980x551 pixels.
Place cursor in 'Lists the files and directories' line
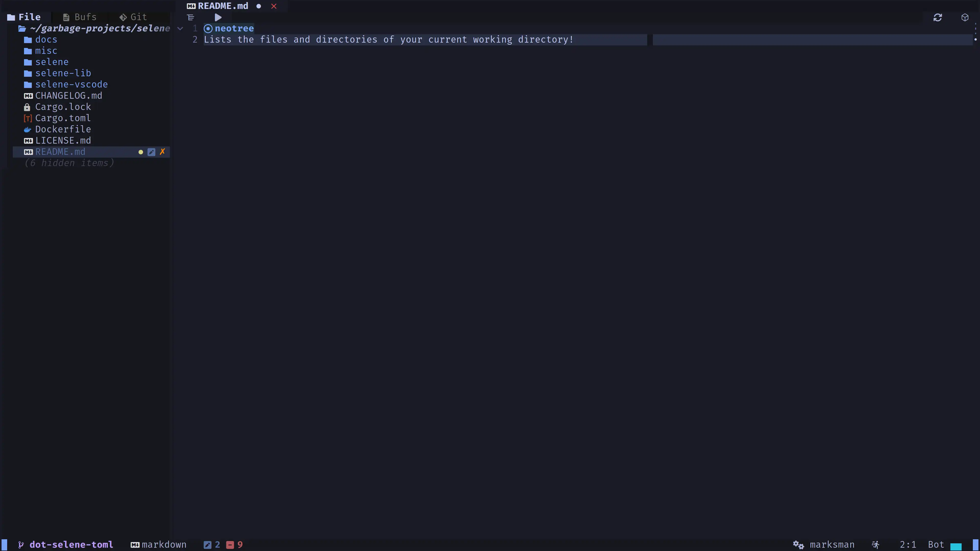click(388, 40)
